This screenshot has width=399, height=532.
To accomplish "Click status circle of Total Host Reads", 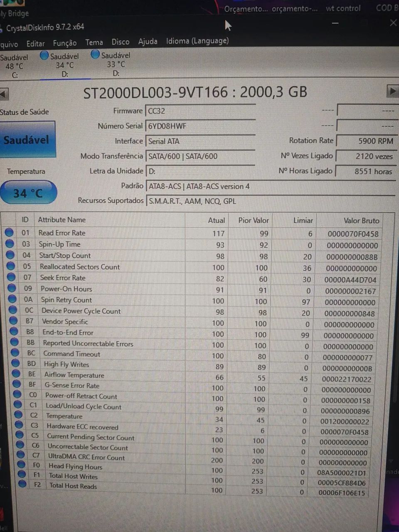I will tap(22, 484).
